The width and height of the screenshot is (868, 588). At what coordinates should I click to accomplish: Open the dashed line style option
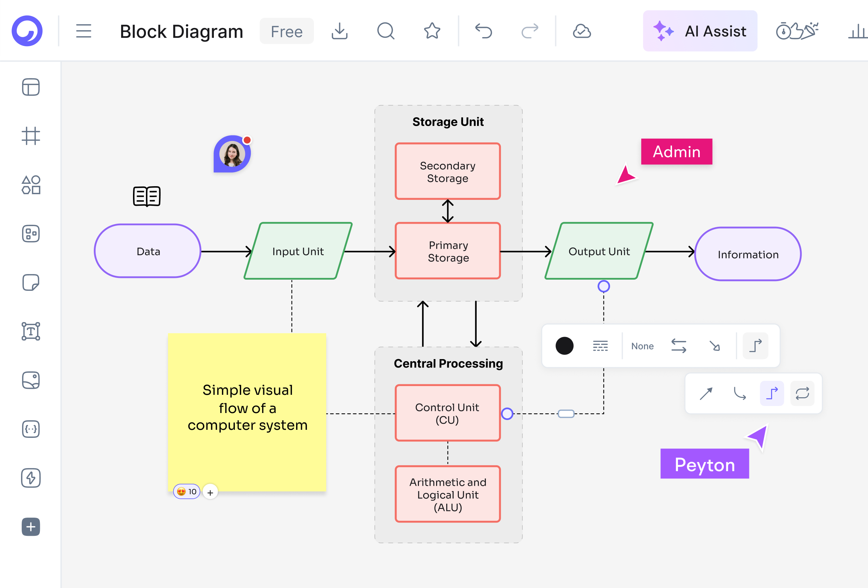[x=600, y=346]
